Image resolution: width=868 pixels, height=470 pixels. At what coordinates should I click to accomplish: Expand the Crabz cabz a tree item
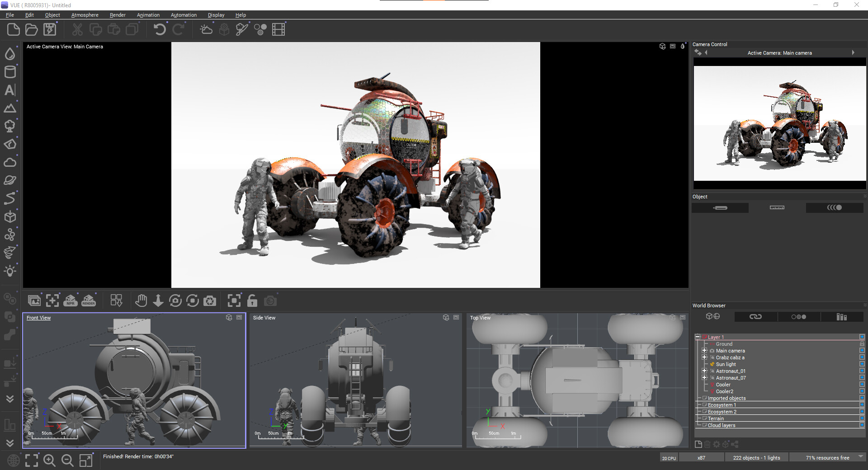(705, 357)
